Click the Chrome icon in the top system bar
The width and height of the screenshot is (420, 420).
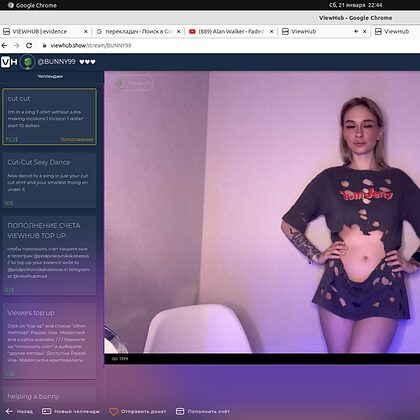(x=11, y=5)
